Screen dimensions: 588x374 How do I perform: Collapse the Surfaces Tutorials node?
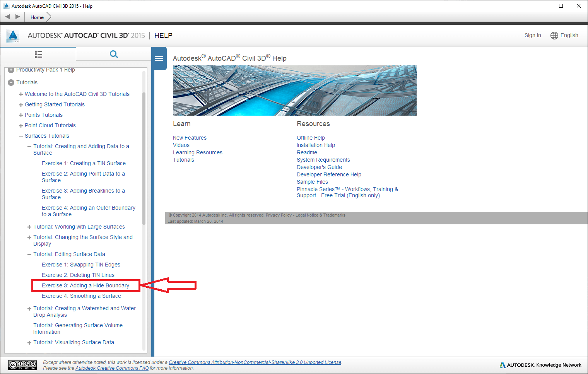[21, 136]
